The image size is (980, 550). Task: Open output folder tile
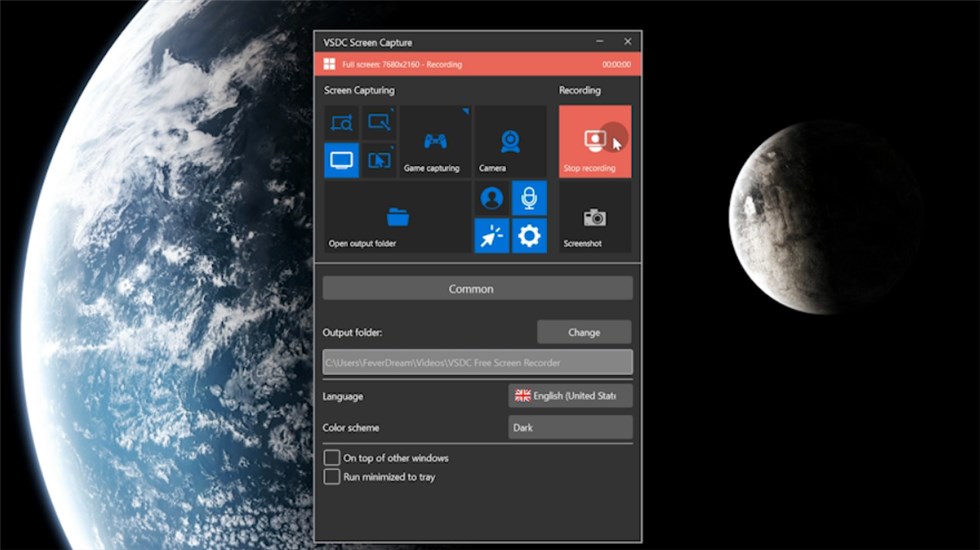point(398,217)
